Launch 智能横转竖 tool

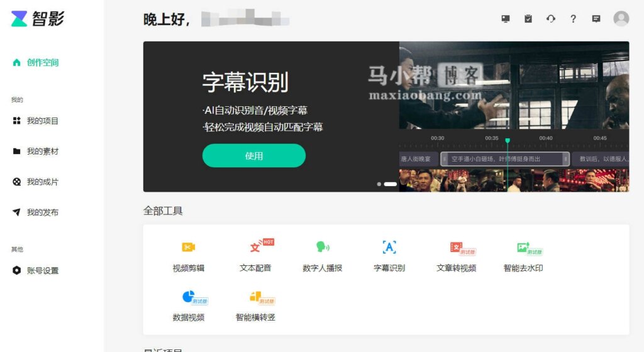click(255, 306)
